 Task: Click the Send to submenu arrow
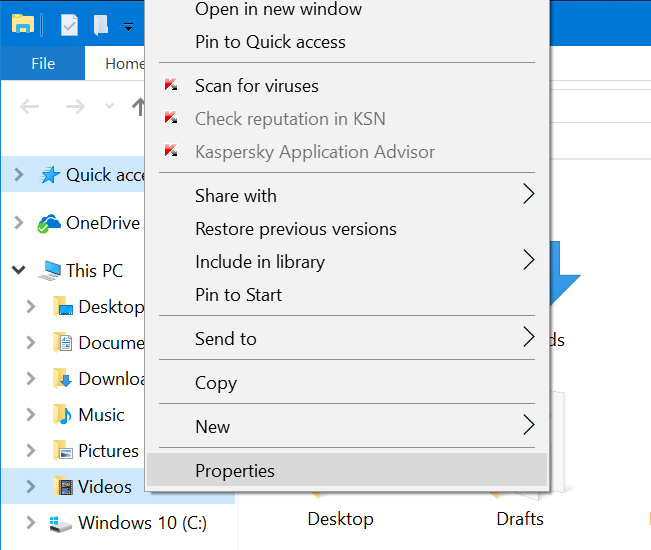click(x=528, y=337)
